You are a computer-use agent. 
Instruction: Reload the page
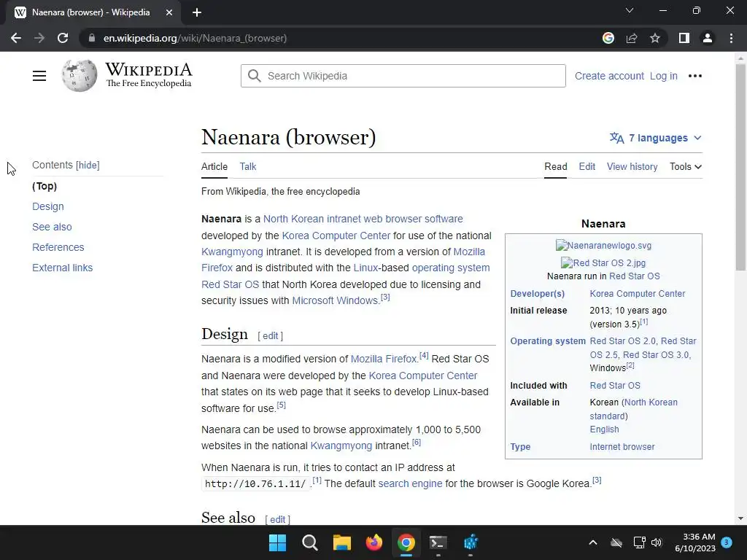click(x=63, y=38)
